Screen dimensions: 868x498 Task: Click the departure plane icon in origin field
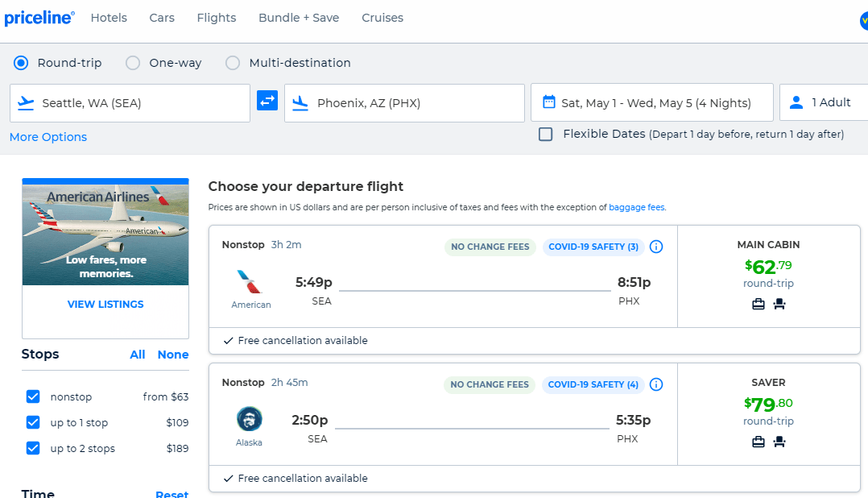[x=26, y=103]
